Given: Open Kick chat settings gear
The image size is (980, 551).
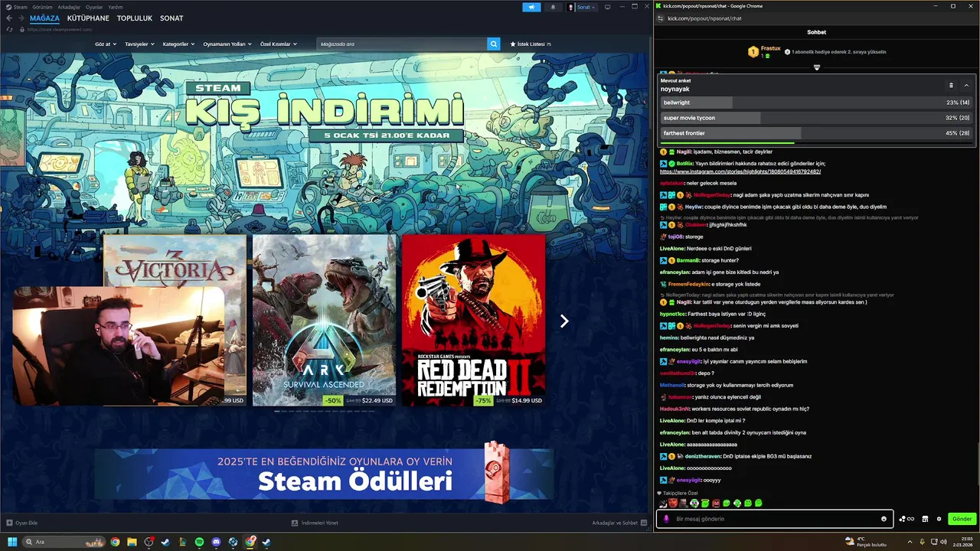Looking at the screenshot, I should pyautogui.click(x=939, y=519).
